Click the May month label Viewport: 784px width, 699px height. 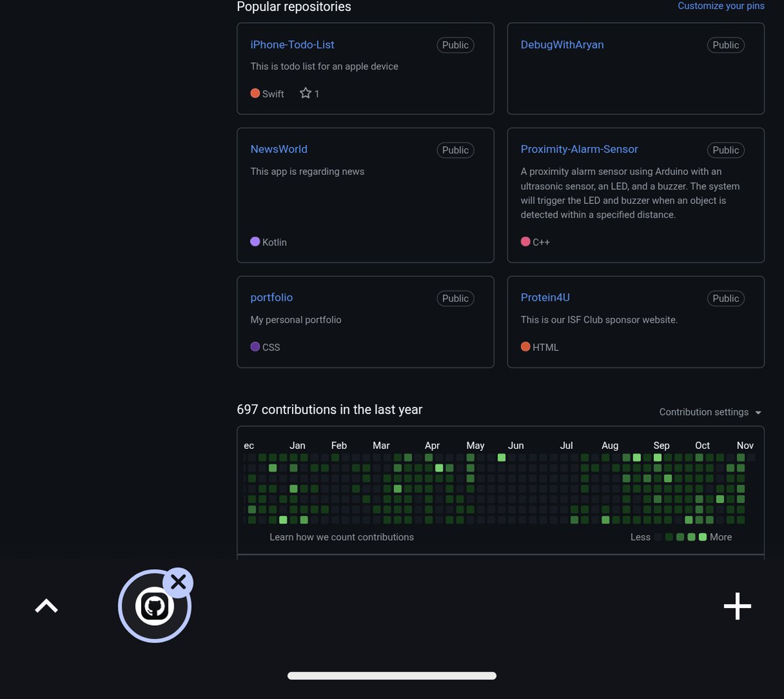[475, 446]
